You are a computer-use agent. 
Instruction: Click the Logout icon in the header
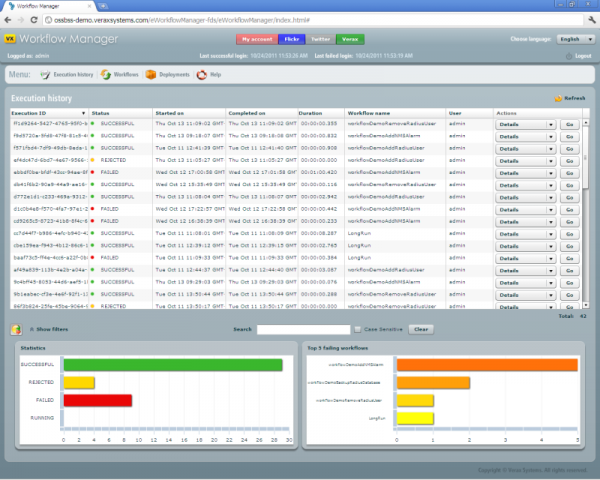[x=569, y=56]
